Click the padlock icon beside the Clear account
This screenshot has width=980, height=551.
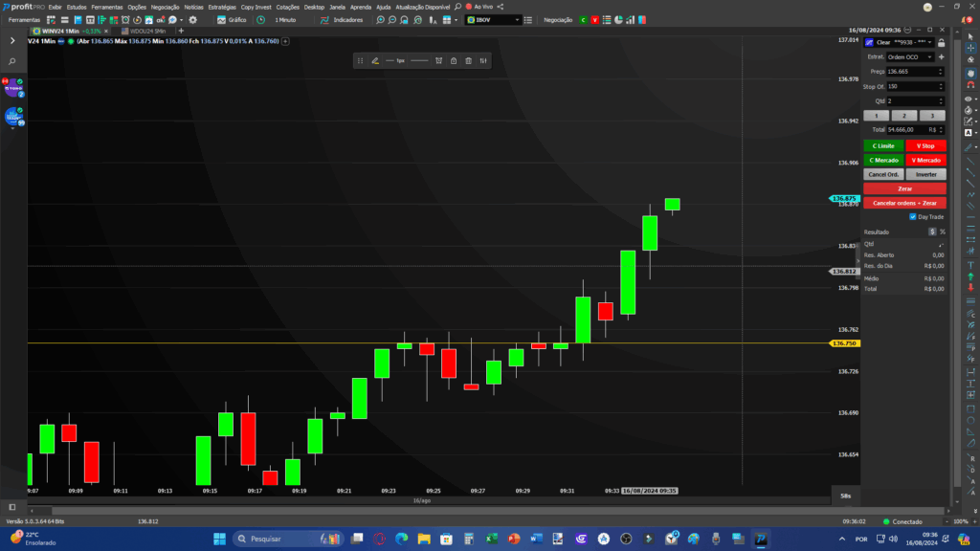942,42
